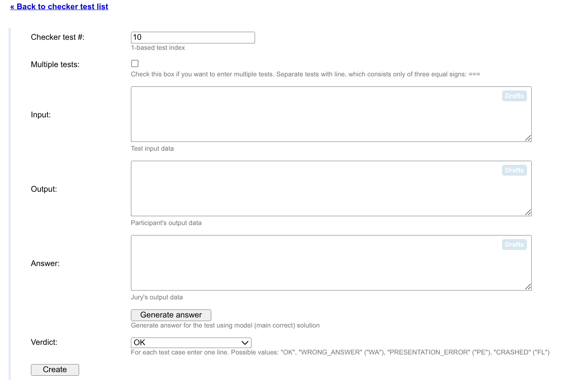Click the Checker test # label
The height and width of the screenshot is (387, 588).
57,37
